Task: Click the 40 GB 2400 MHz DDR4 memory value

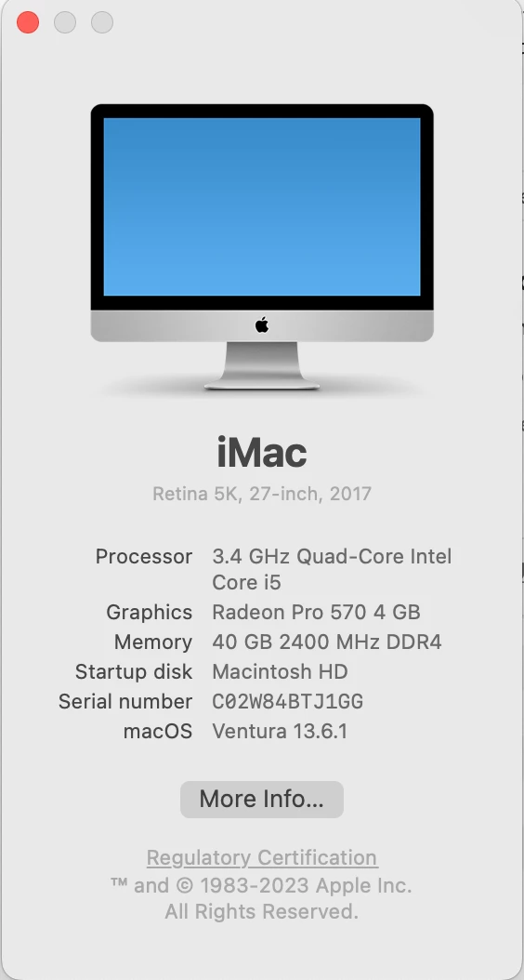Action: tap(327, 642)
